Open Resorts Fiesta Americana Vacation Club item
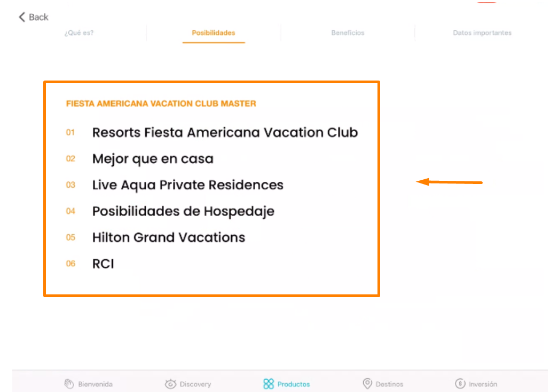This screenshot has height=392, width=551. pos(225,132)
